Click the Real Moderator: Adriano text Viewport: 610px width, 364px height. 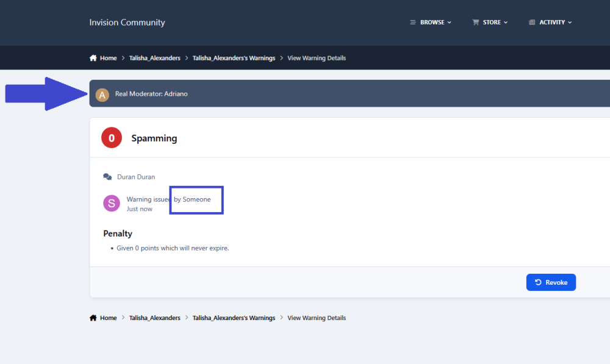(151, 94)
